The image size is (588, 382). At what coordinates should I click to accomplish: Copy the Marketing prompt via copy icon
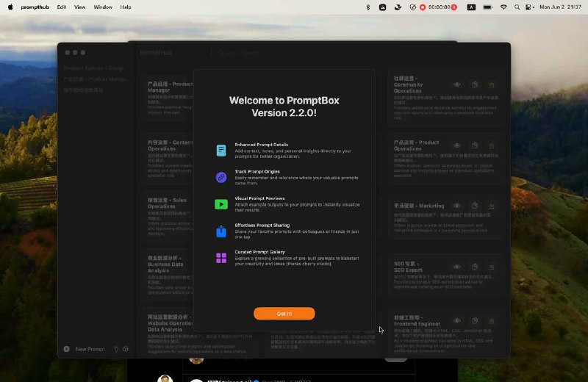tap(475, 206)
